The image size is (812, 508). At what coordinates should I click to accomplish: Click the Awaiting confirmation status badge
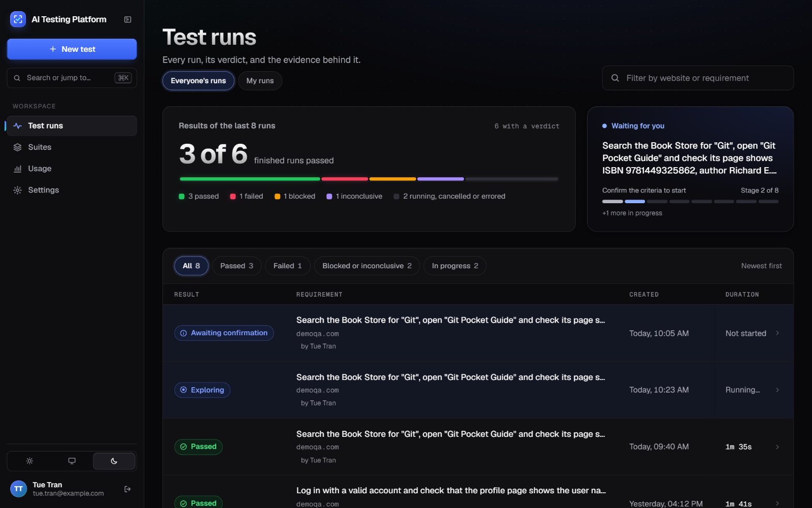pos(224,333)
